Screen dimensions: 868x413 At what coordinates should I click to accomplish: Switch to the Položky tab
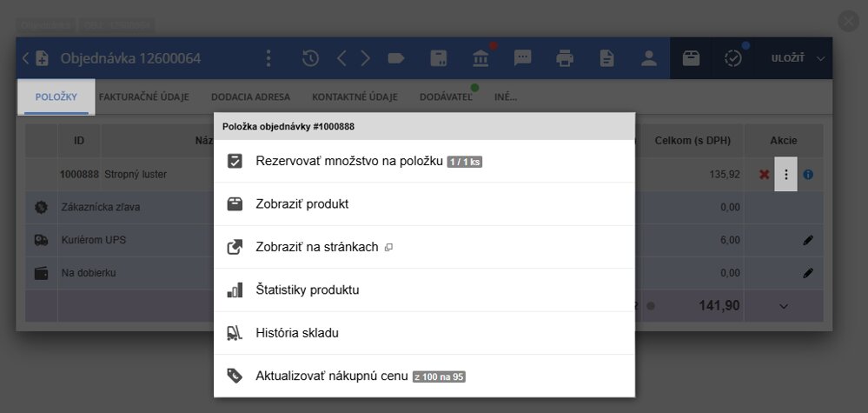tap(56, 97)
